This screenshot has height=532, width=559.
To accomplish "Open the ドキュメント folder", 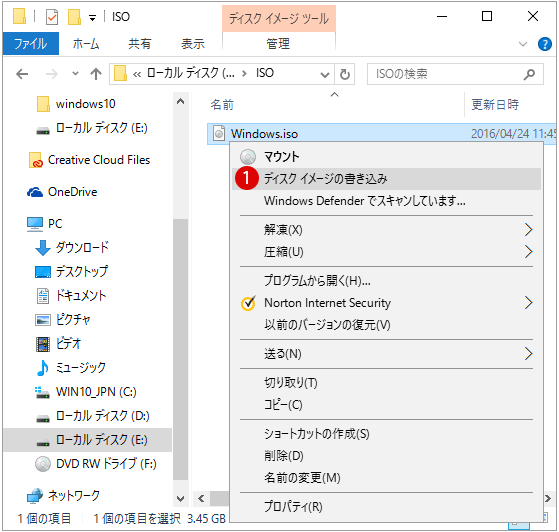I will point(71,296).
